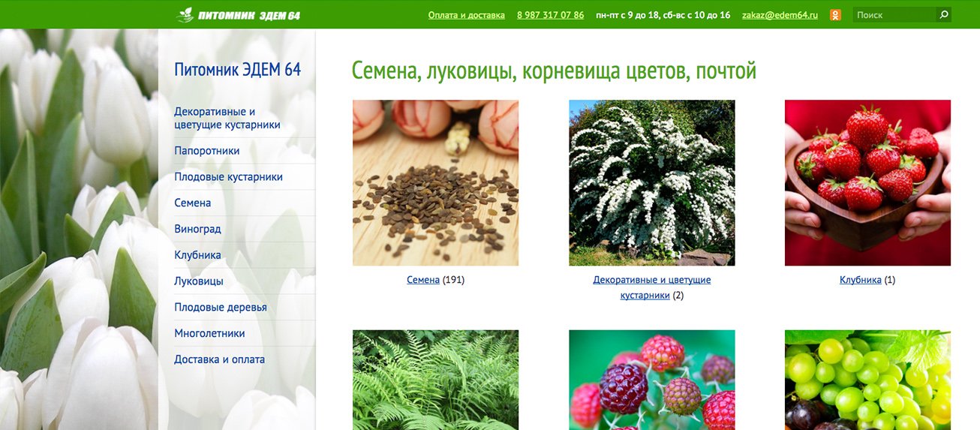Open Доставка и оплата in the sidebar
Image resolution: width=980 pixels, height=430 pixels.
[x=219, y=359]
